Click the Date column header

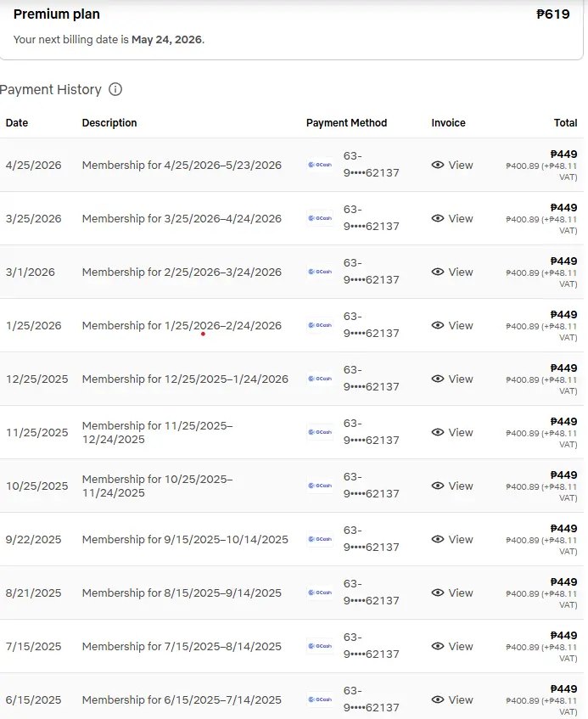(17, 122)
